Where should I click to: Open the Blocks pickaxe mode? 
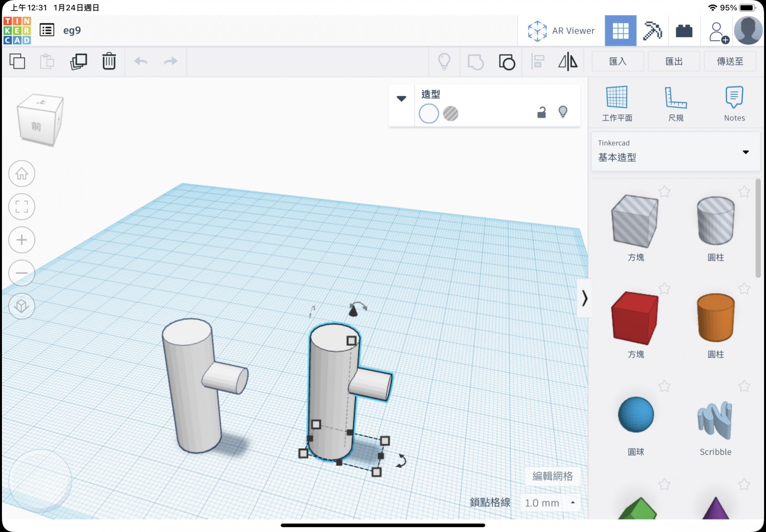(x=652, y=31)
